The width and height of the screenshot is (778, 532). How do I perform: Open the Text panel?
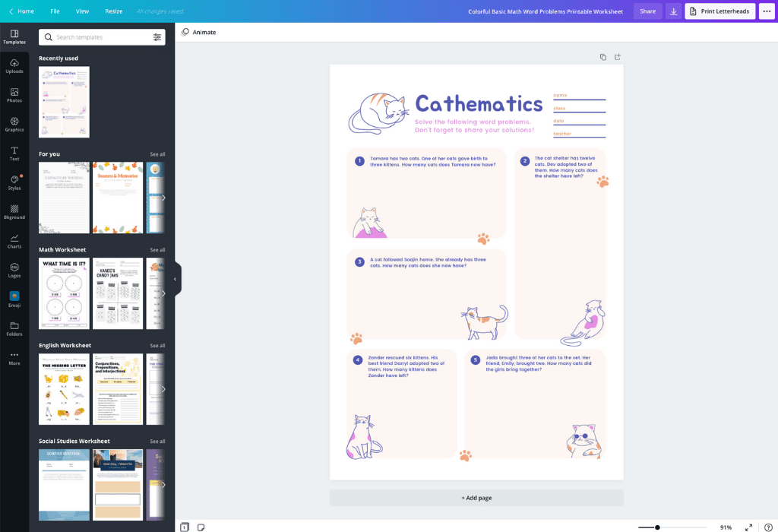click(14, 152)
